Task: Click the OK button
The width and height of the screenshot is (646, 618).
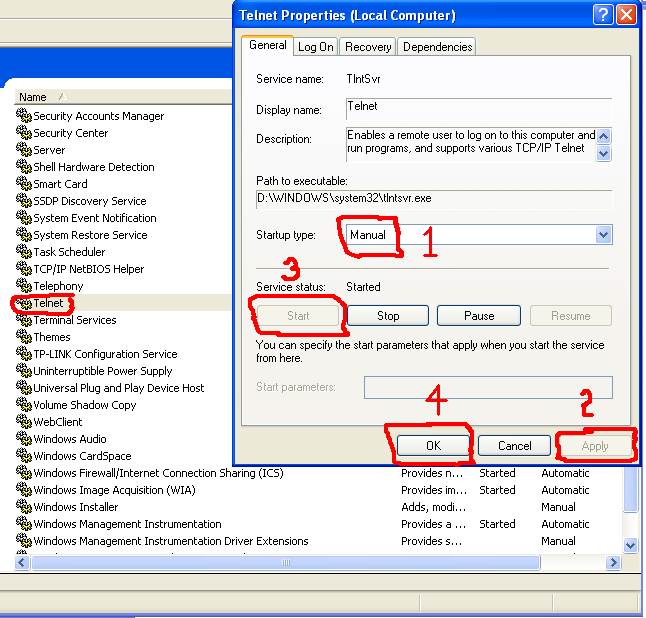Action: [433, 446]
